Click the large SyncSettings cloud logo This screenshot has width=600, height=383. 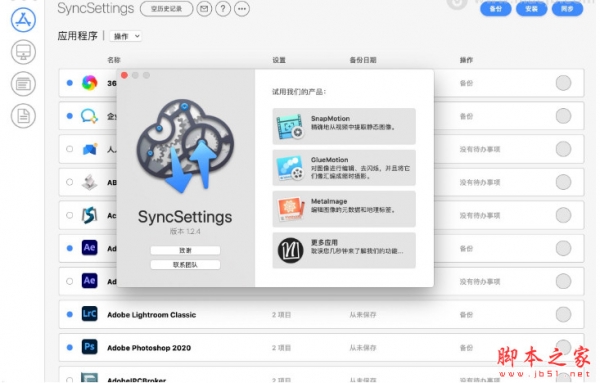coord(185,146)
